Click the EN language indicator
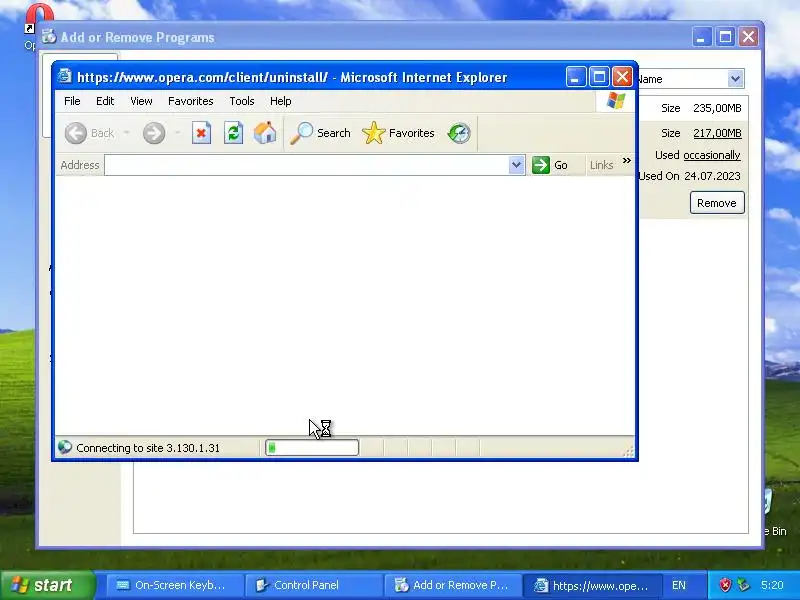Viewport: 800px width, 600px height. pyautogui.click(x=679, y=585)
